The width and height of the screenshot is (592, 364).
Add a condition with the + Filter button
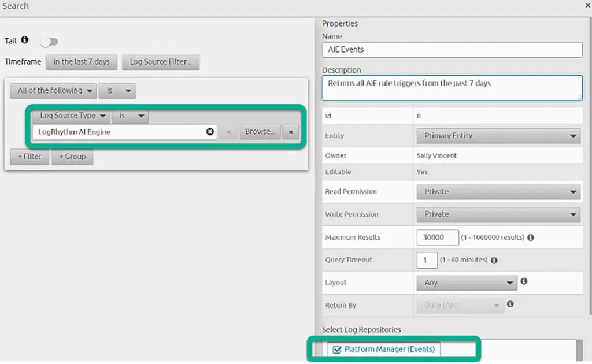click(x=29, y=156)
